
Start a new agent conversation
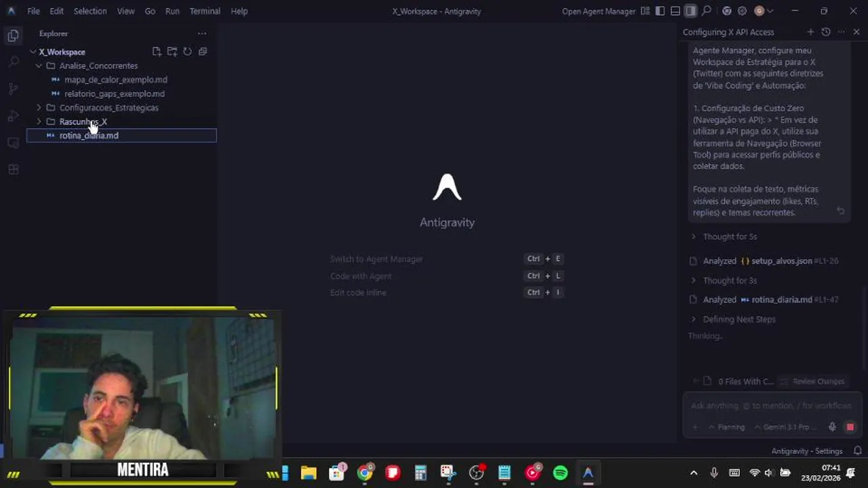810,32
